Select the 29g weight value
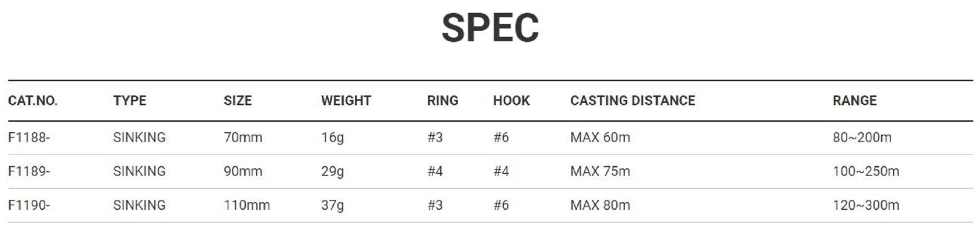Viewport: 980px width, 230px height. (x=332, y=171)
